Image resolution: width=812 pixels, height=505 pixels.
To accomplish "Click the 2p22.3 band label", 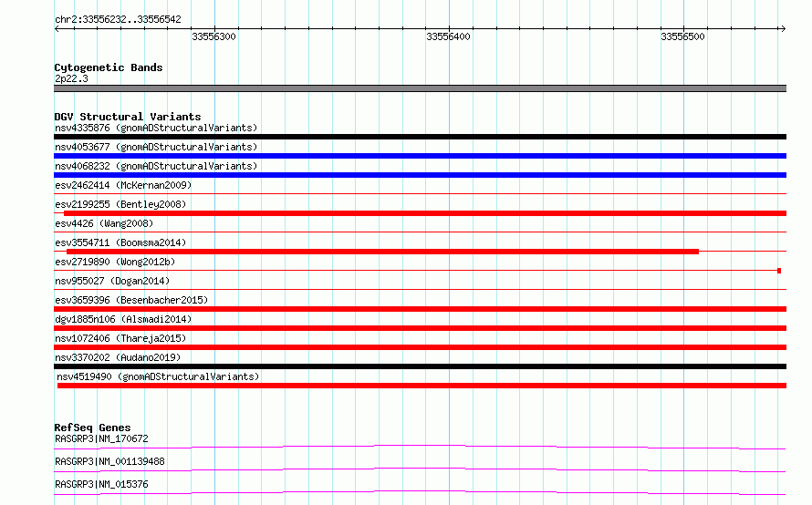I will tap(71, 78).
